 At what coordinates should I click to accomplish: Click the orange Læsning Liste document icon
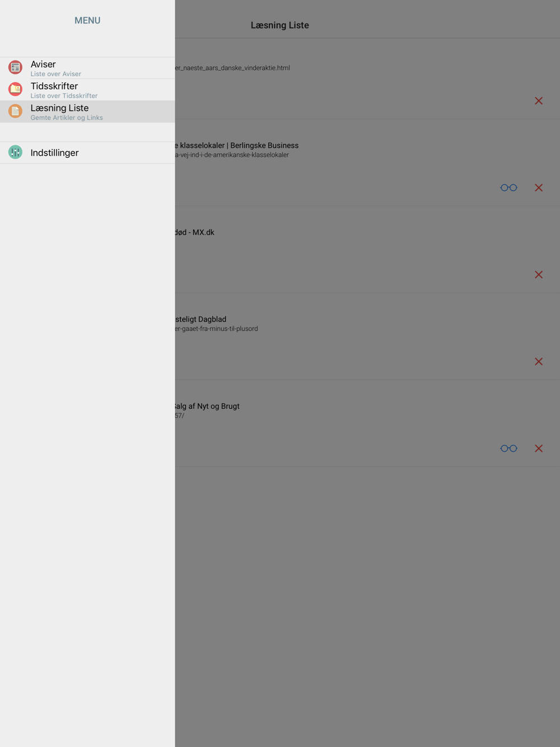pos(15,111)
